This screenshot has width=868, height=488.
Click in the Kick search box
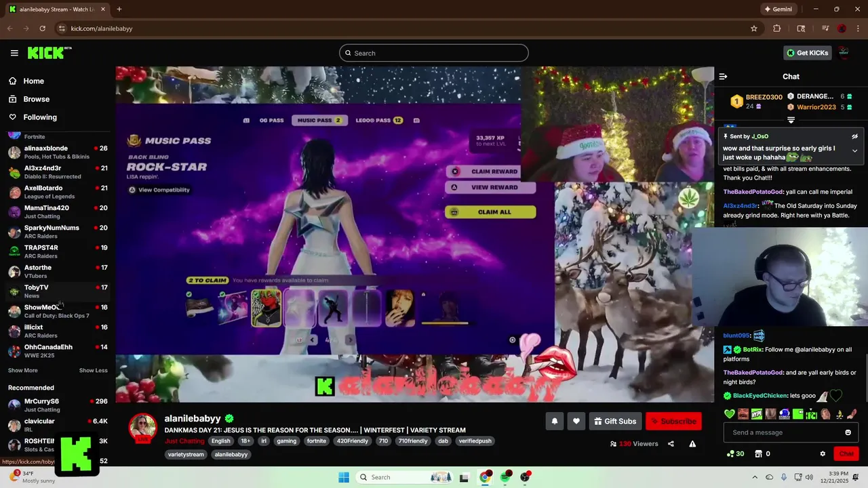pyautogui.click(x=434, y=53)
